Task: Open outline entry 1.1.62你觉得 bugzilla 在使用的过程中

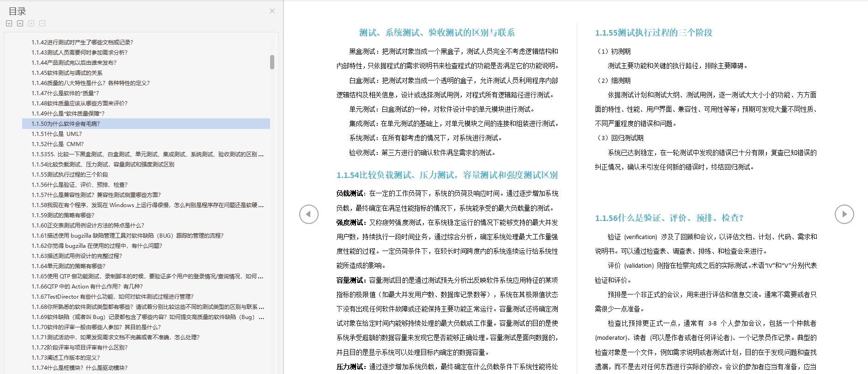Action: pyautogui.click(x=97, y=245)
